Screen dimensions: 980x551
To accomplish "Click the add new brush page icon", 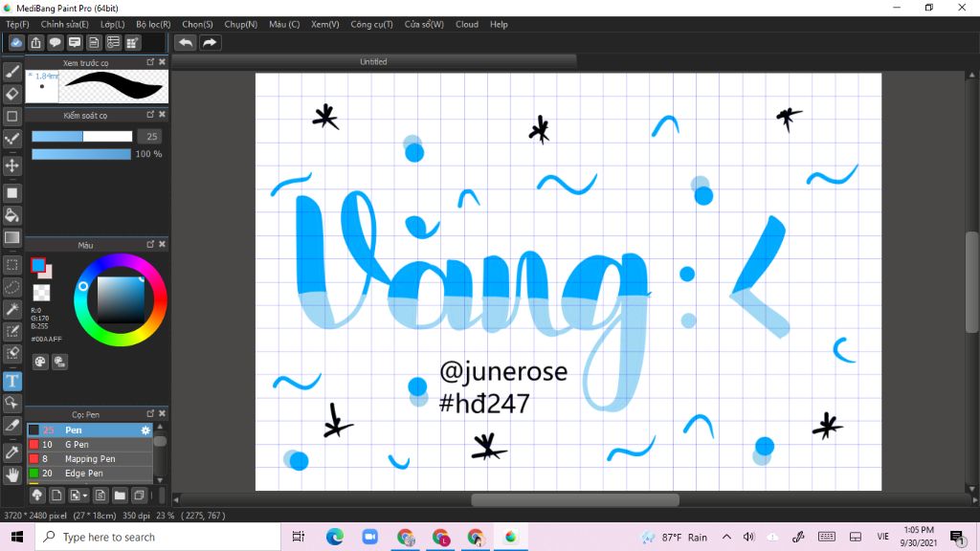I will point(56,496).
